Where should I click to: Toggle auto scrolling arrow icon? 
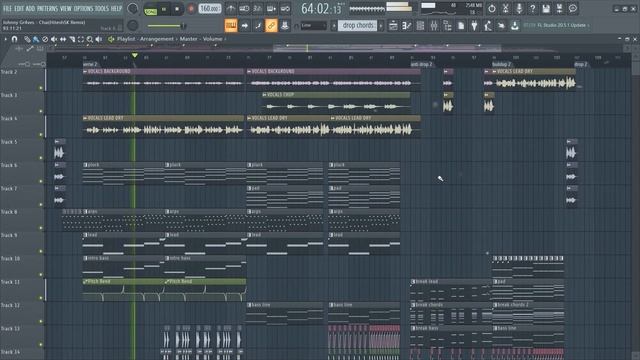[244, 25]
